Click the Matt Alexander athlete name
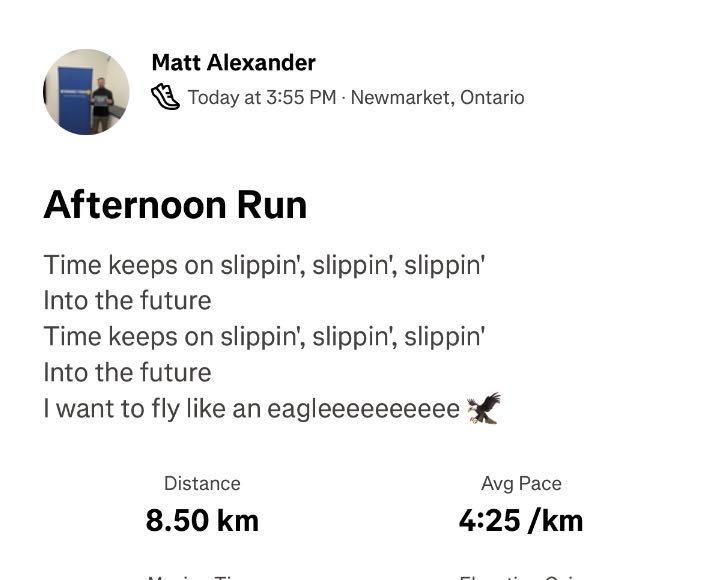The height and width of the screenshot is (580, 724). (x=233, y=63)
